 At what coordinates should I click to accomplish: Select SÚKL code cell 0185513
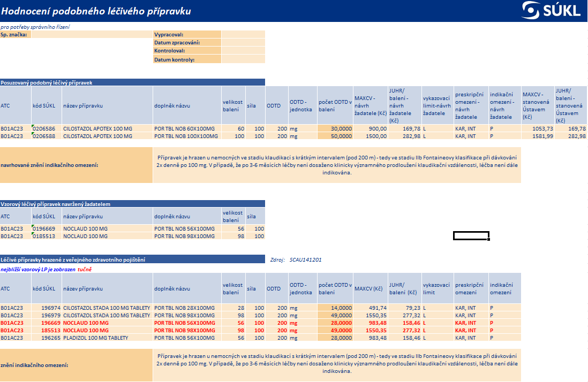[47, 236]
